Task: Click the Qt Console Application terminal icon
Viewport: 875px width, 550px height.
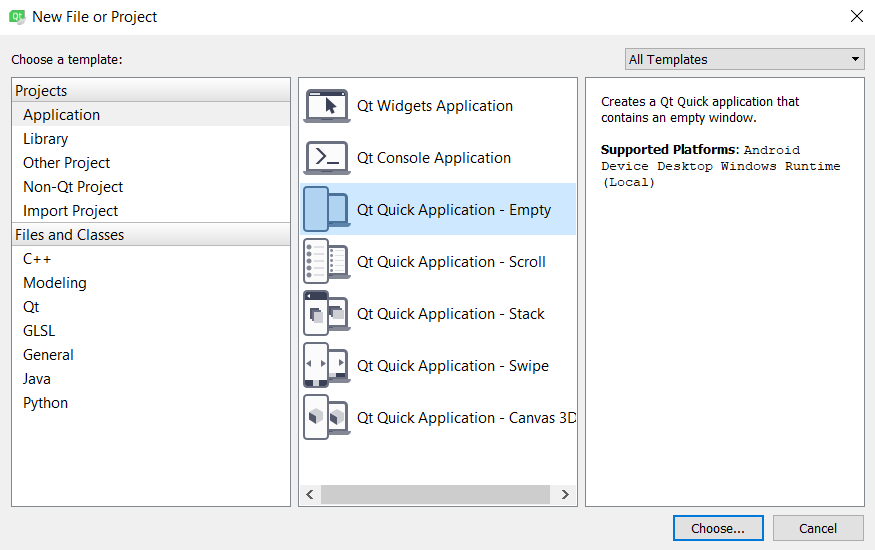Action: coord(327,157)
